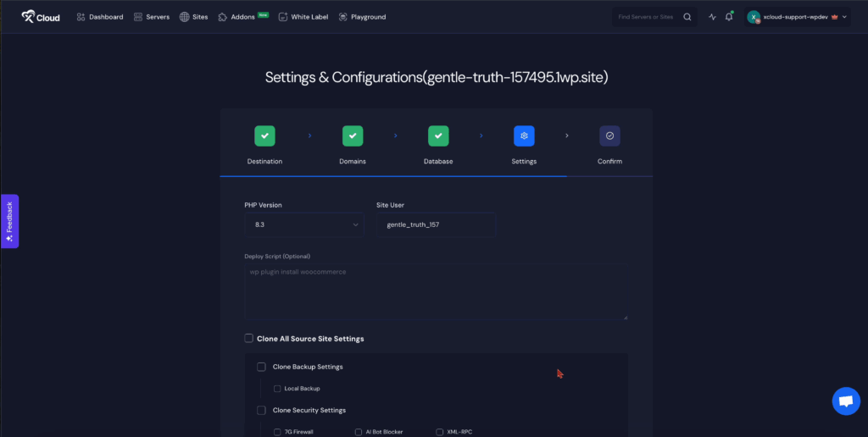This screenshot has height=437, width=868.
Task: Open the Servers menu item
Action: click(x=152, y=17)
